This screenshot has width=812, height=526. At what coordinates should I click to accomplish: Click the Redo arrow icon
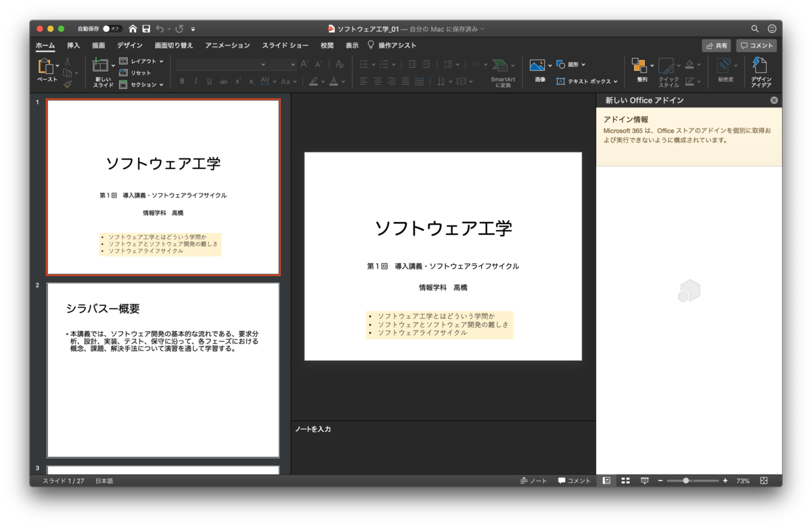(179, 29)
